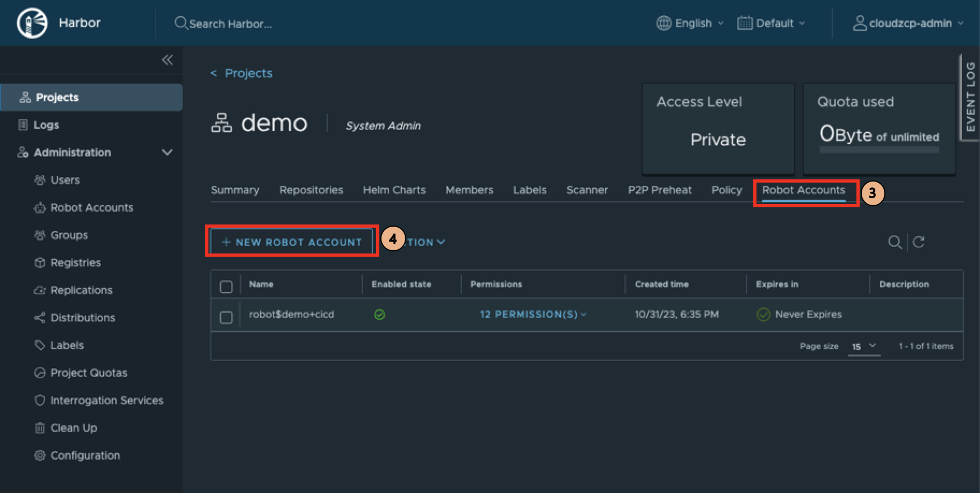This screenshot has height=493, width=980.
Task: Open the Event Log side panel
Action: click(x=969, y=97)
